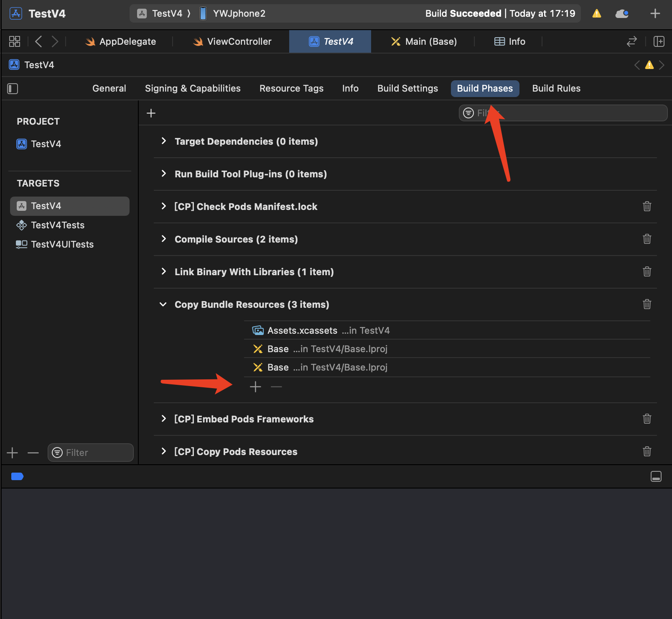Open the ViewController editor tab
The height and width of the screenshot is (619, 672).
point(232,41)
